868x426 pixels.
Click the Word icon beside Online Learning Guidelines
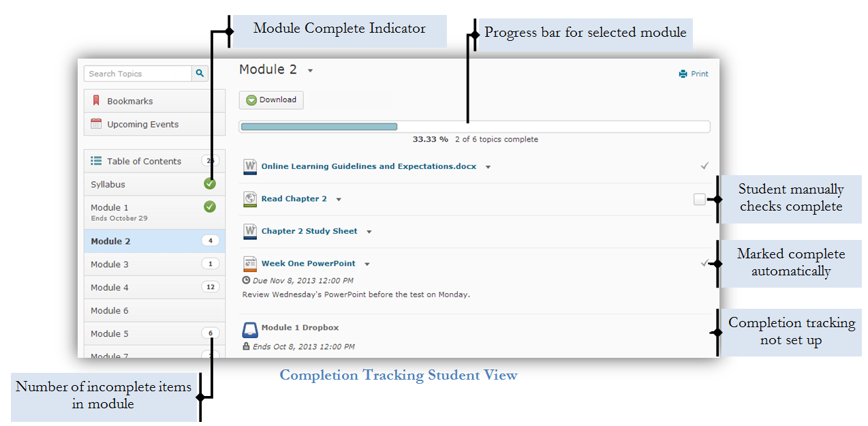click(250, 166)
